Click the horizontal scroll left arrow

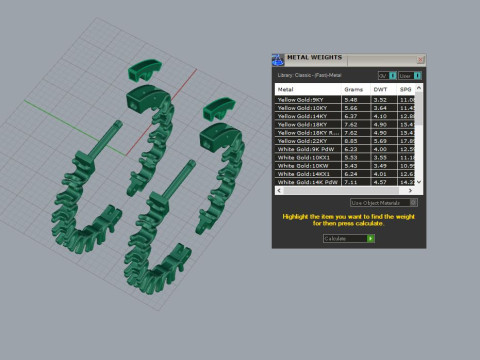point(279,191)
